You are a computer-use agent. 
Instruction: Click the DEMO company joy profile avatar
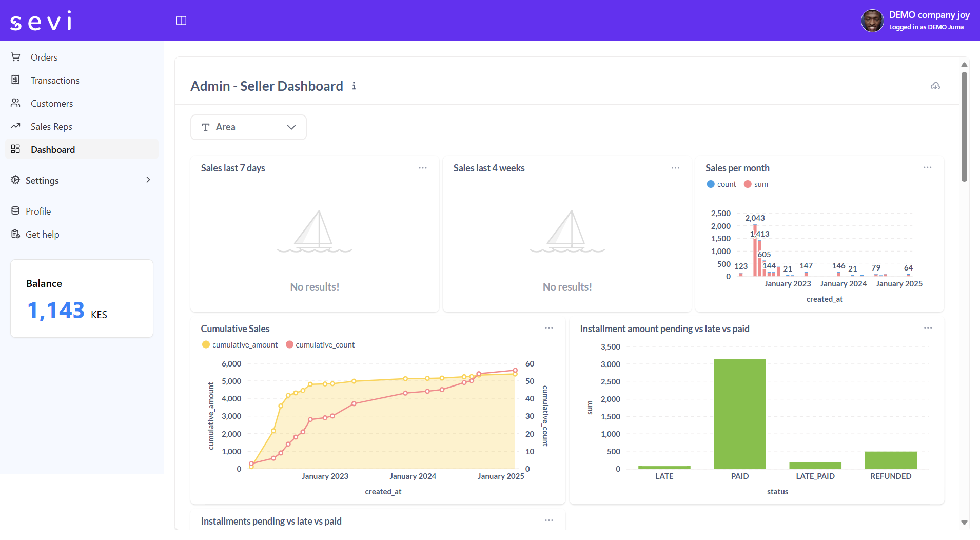pyautogui.click(x=873, y=21)
